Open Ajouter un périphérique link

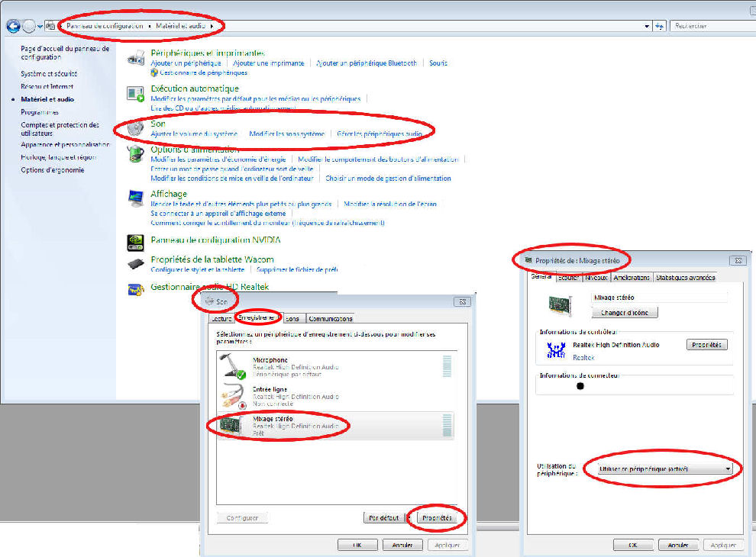[186, 63]
